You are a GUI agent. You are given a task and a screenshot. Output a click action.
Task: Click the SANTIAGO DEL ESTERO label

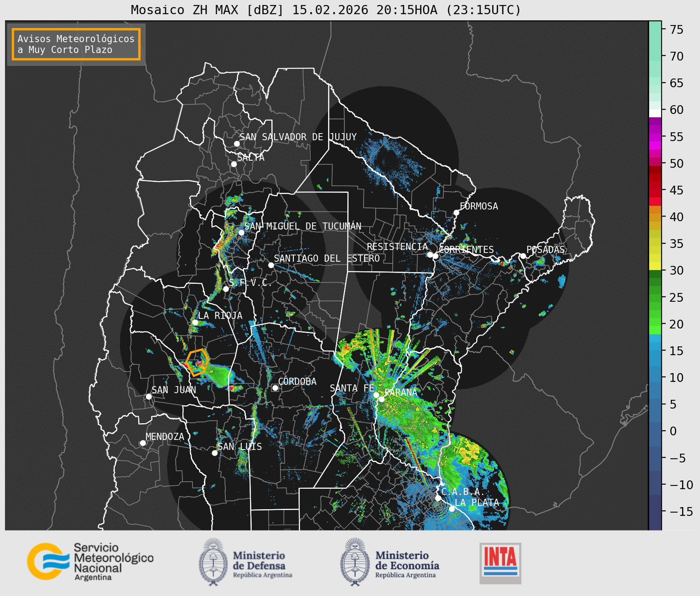[x=327, y=258]
